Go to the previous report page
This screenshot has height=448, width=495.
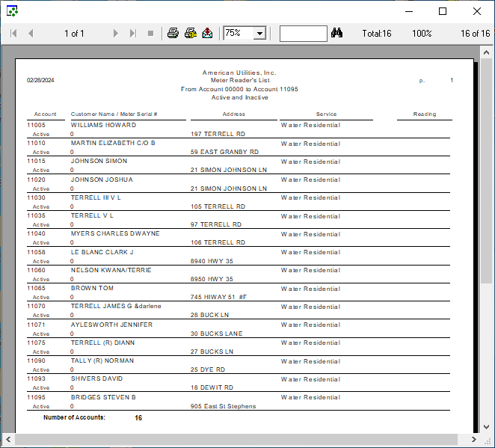(31, 33)
